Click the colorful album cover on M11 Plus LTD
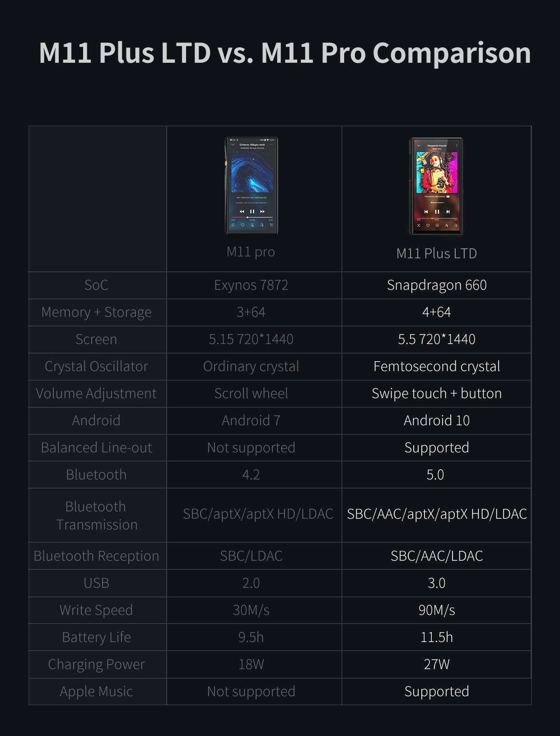560x736 pixels. pyautogui.click(x=437, y=172)
